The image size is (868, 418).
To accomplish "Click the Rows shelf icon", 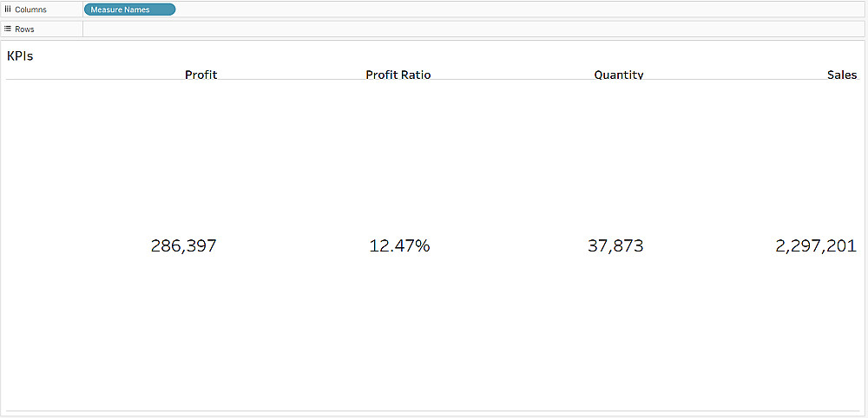I will [8, 29].
